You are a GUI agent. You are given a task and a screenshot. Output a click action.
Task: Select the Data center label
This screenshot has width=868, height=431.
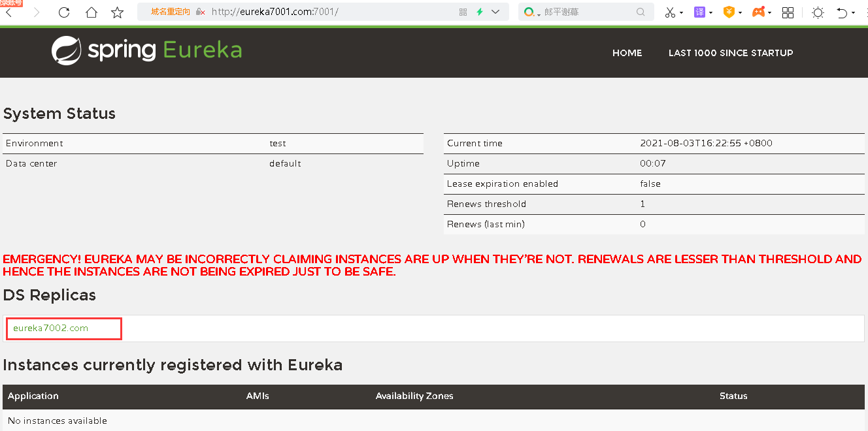[x=31, y=163]
